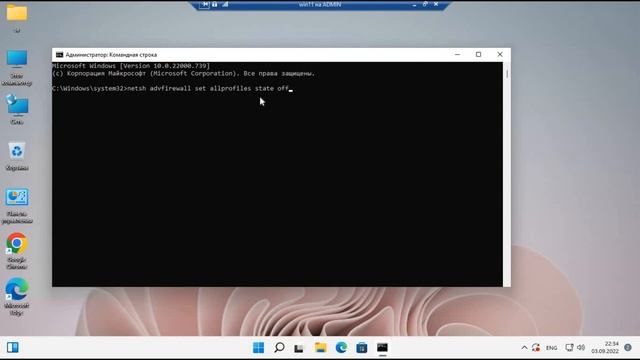Open Task View on the taskbar
The height and width of the screenshot is (360, 640).
coord(299,348)
